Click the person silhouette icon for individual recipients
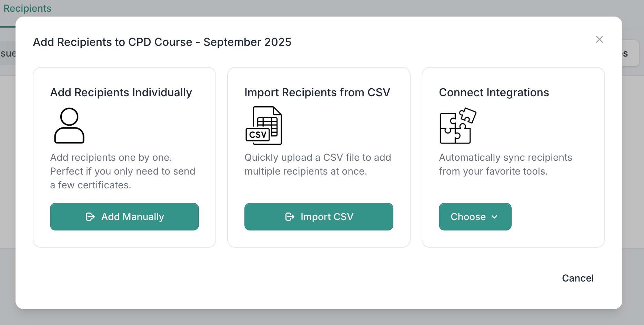The image size is (644, 325). coord(69,125)
